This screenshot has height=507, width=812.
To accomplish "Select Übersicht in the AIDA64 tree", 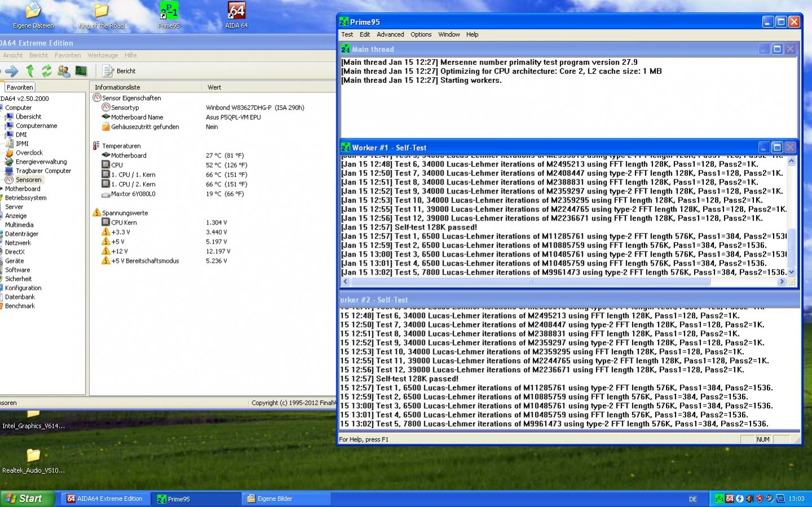I will (x=28, y=117).
